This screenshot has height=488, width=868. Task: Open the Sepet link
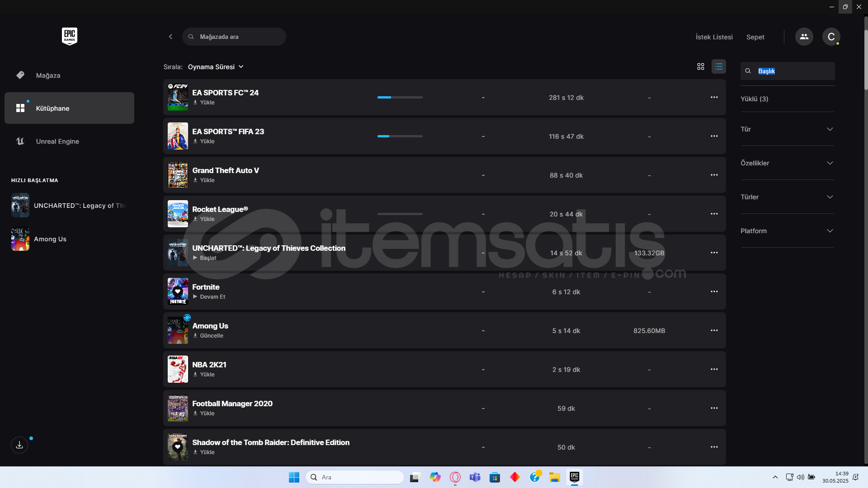click(x=755, y=37)
